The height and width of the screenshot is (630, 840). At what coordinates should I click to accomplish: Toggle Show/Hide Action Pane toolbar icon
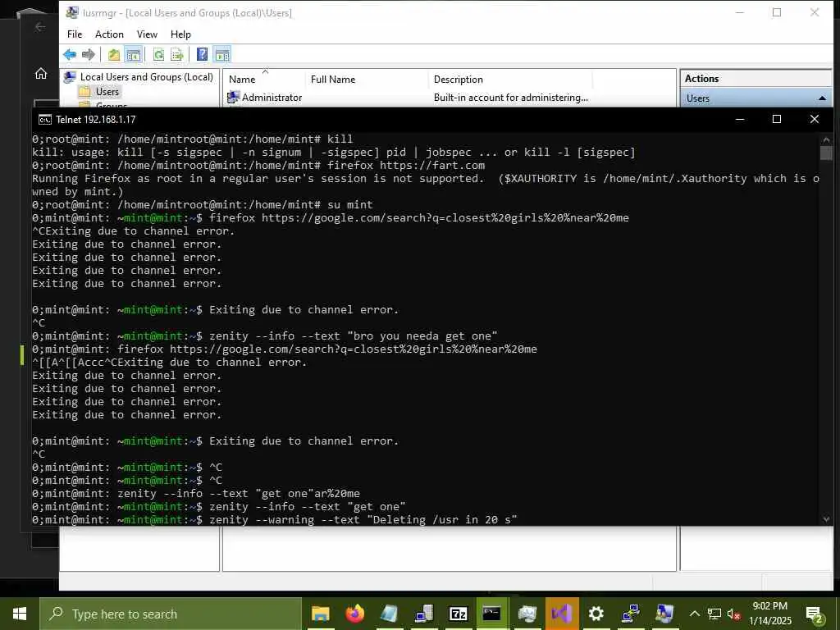pos(221,55)
